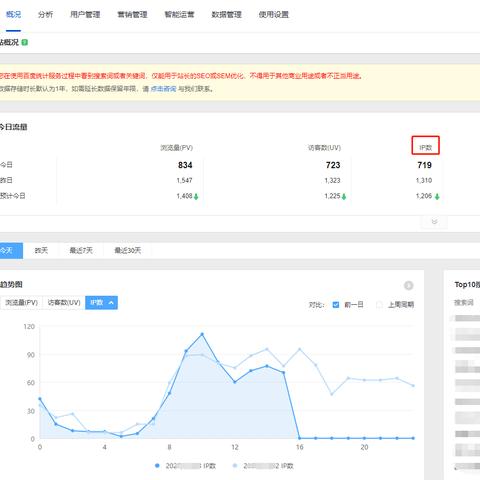Toggle the dark blue IP数 legend series
The image size is (480, 480).
pyautogui.click(x=185, y=466)
